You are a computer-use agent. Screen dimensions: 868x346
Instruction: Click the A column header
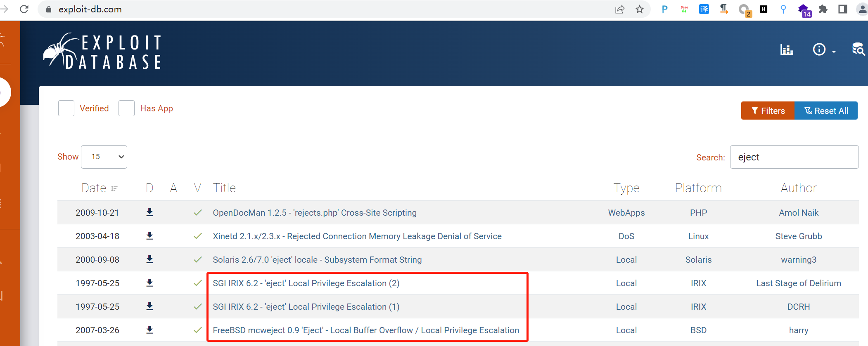[173, 188]
